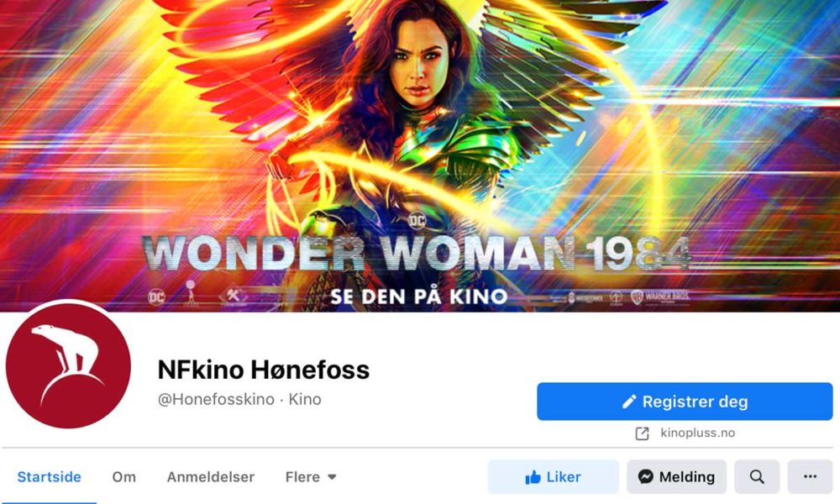Click the external link icon beside kinopluss.no

point(642,433)
